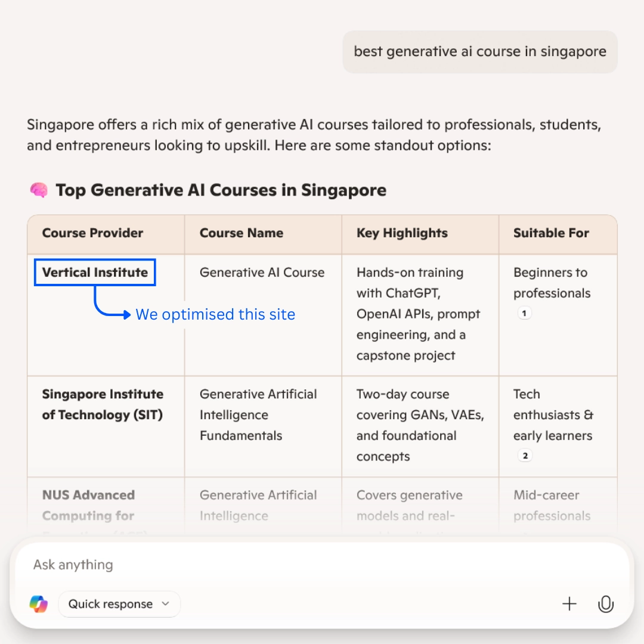The image size is (644, 644).
Task: Click the Course Provider column header
Action: click(92, 233)
